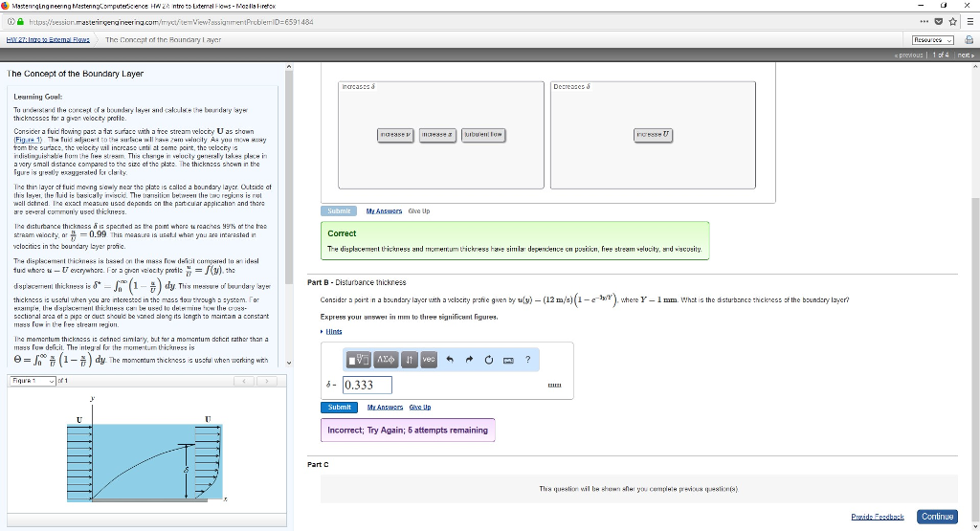Image resolution: width=980 pixels, height=531 pixels.
Task: Expand the Hints section in Part B
Action: pyautogui.click(x=333, y=331)
